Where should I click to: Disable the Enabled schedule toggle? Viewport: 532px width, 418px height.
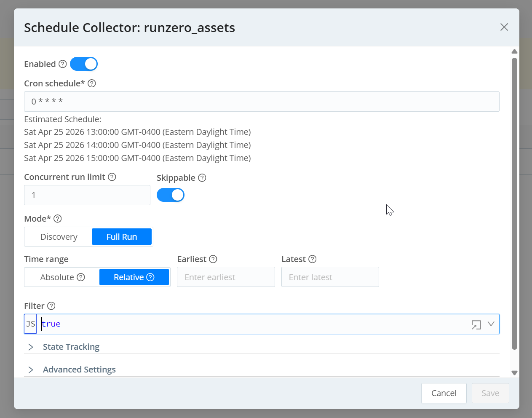(x=84, y=64)
